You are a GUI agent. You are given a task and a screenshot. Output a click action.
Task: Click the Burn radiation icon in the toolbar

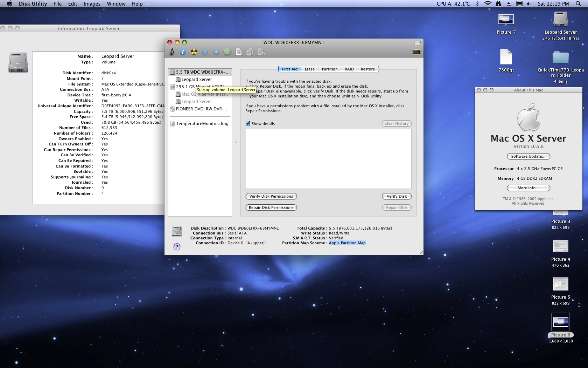194,52
